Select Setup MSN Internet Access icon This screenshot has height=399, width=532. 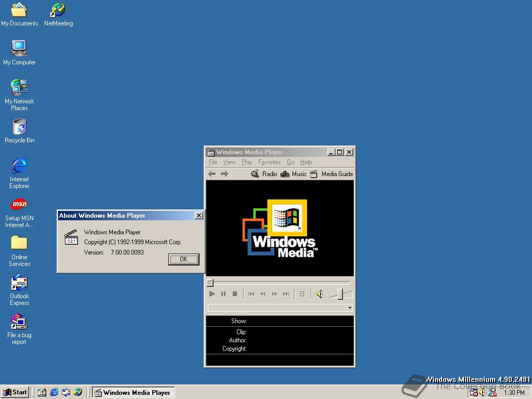pos(19,212)
